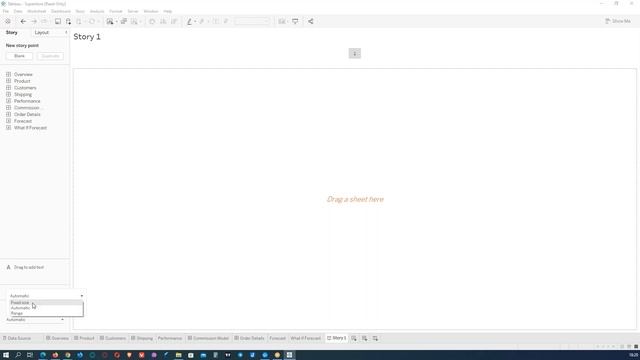640x360 pixels.
Task: Click the lower Automatic combo box arrow
Action: [x=62, y=320]
